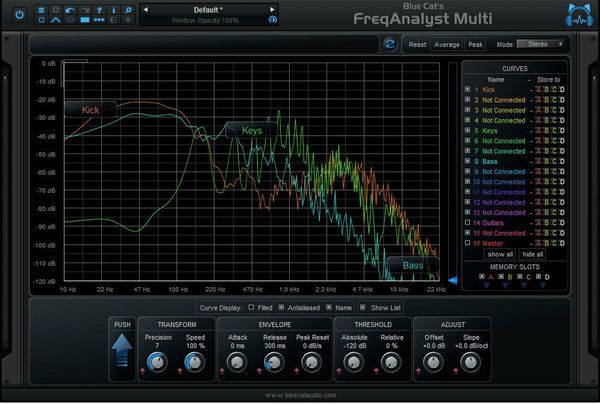The width and height of the screenshot is (600, 404).
Task: Click the Bass label on the graph
Action: tap(413, 265)
